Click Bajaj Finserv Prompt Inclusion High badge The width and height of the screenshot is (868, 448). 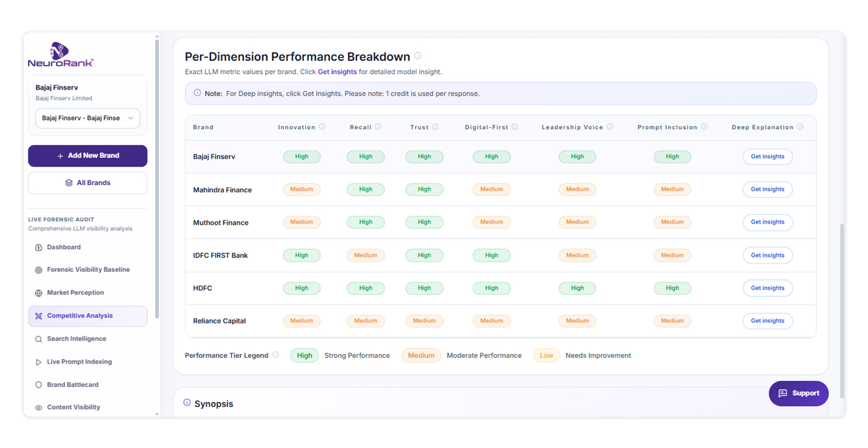click(x=672, y=157)
